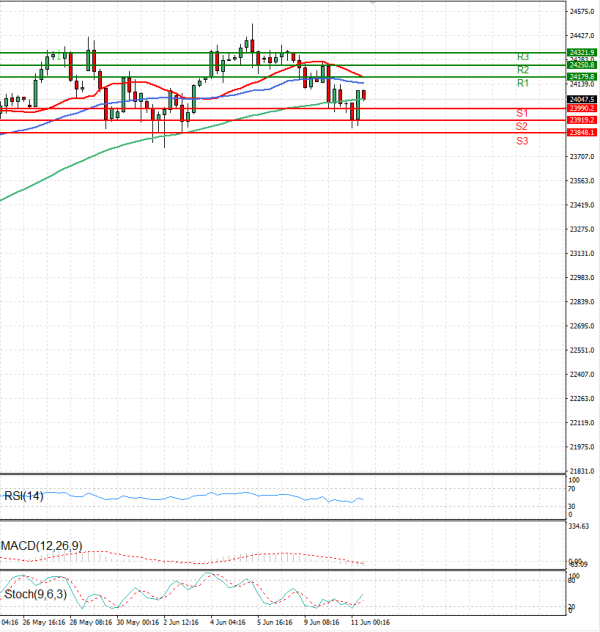The width and height of the screenshot is (600, 632).
Task: Select the current price tag 24047.5
Action: 581,99
